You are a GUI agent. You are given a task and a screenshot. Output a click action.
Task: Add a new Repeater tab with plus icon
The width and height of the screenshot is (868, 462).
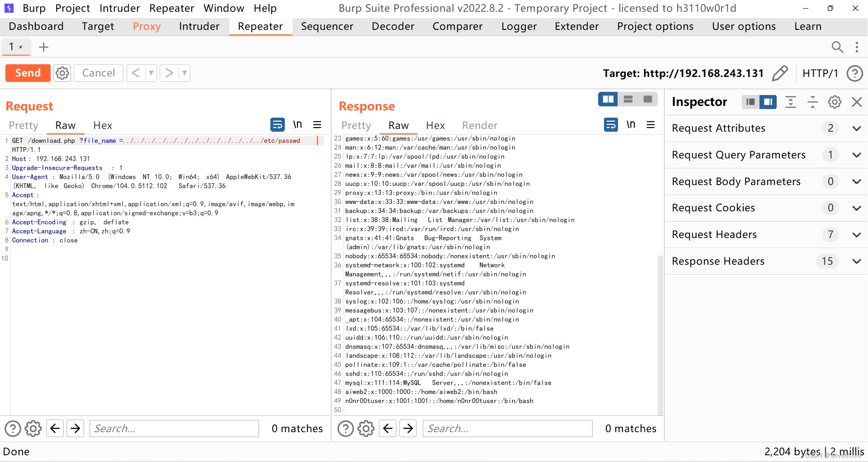pos(43,47)
